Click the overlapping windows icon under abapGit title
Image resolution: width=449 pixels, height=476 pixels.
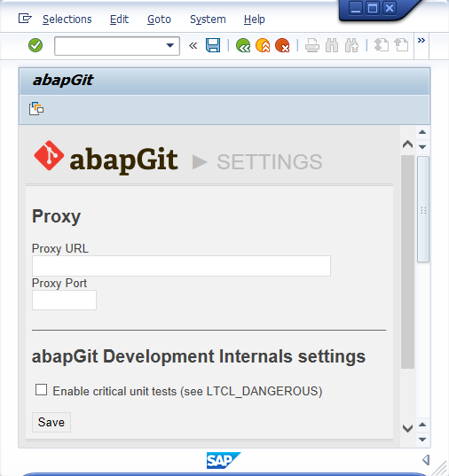coord(36,109)
